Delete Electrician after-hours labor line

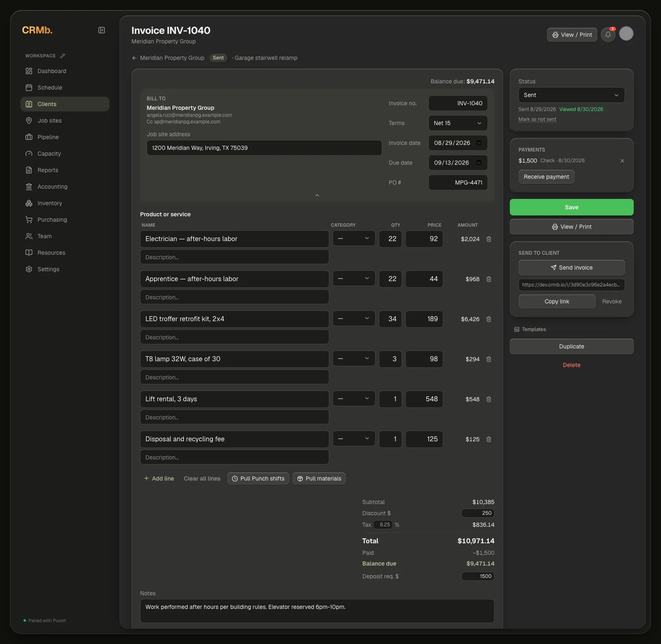click(x=489, y=239)
